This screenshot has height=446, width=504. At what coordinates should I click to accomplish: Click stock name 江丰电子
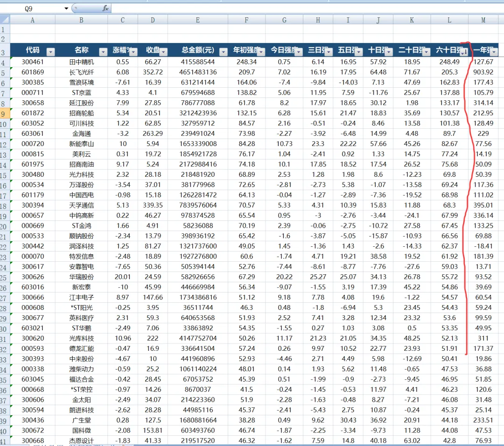[x=81, y=297]
